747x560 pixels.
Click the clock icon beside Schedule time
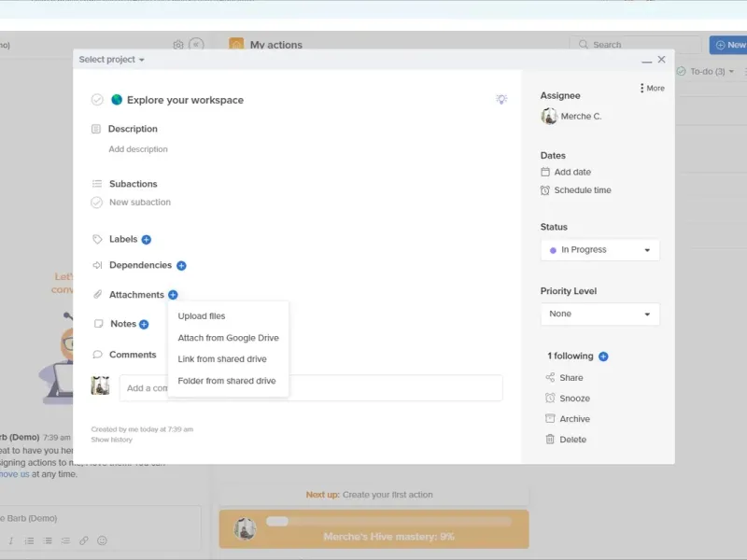point(545,190)
